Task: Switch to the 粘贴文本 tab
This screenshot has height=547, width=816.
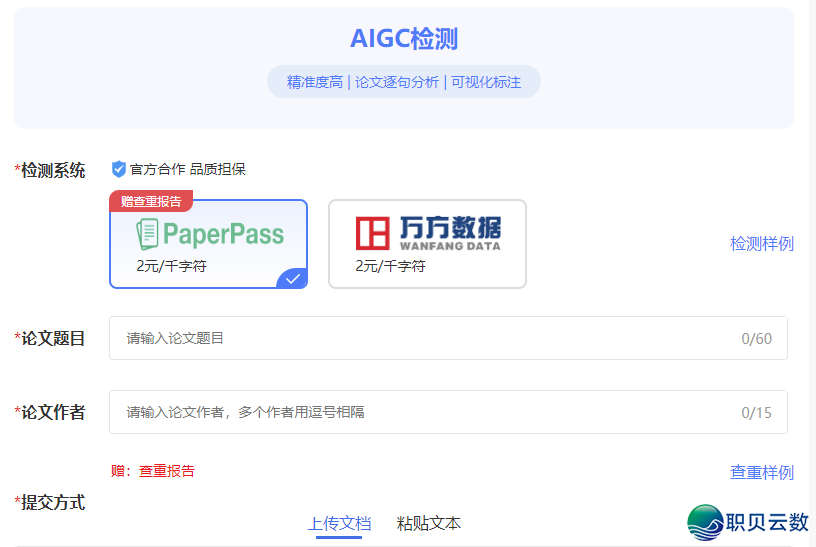Action: coord(428,524)
